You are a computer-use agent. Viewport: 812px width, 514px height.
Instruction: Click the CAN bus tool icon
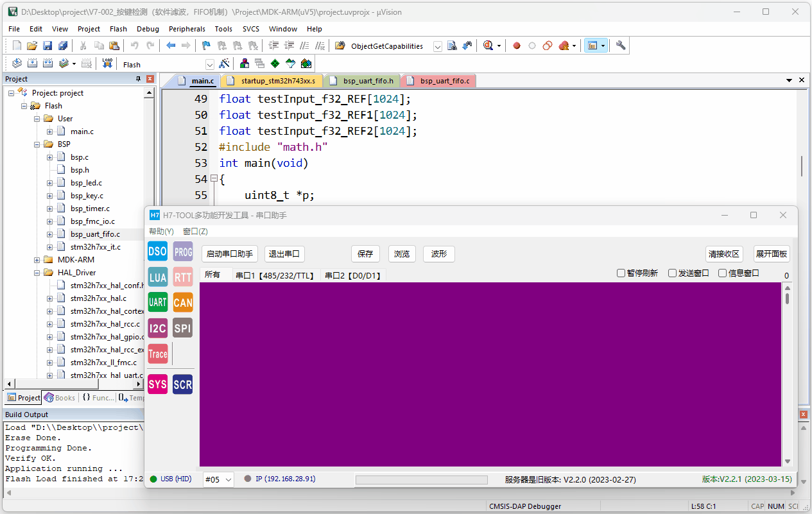(183, 302)
